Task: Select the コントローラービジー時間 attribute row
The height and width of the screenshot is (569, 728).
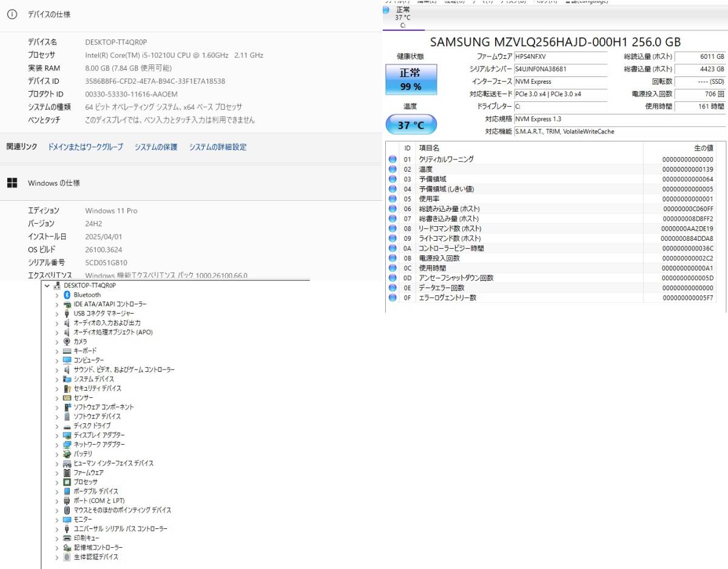Action: (551, 248)
